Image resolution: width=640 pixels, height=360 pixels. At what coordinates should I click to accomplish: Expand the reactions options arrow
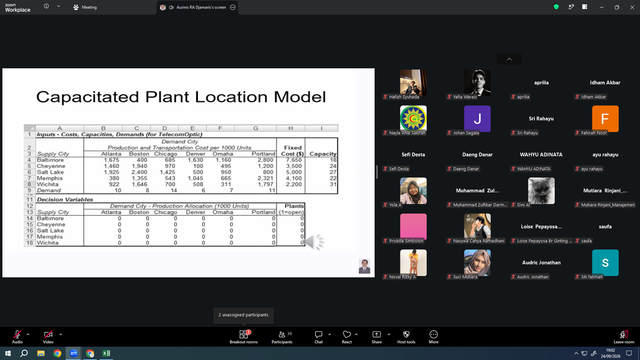(356, 334)
